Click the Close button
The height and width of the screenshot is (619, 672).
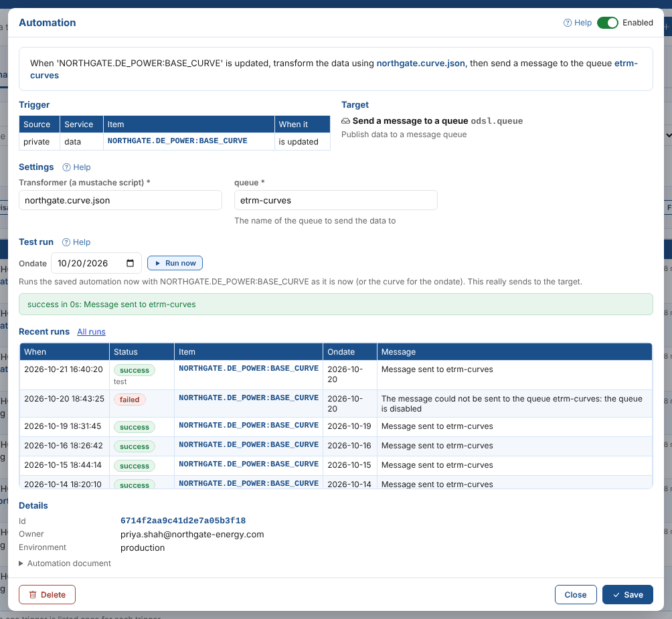pyautogui.click(x=576, y=595)
